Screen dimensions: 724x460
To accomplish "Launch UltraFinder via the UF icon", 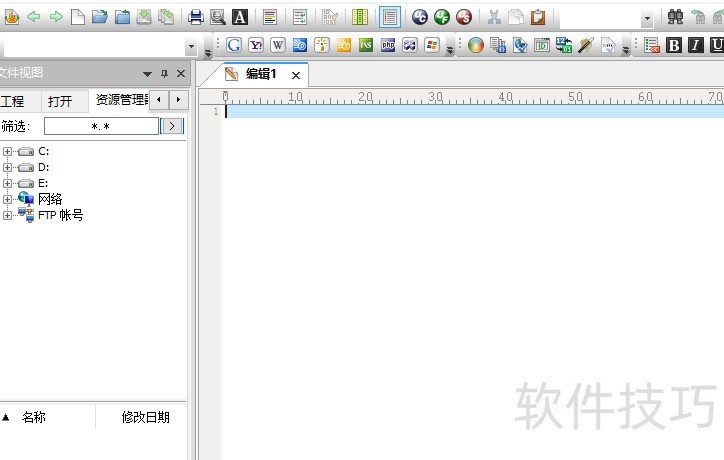I will click(x=442, y=18).
